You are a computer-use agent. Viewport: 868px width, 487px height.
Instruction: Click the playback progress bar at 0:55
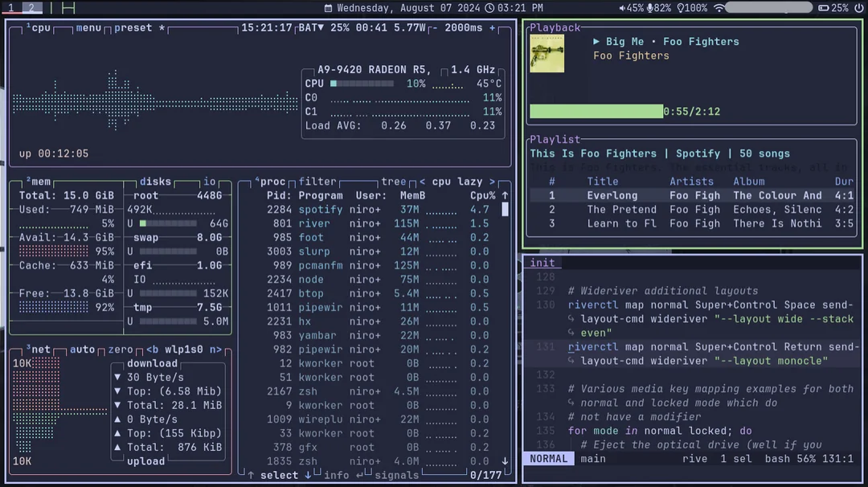(x=596, y=112)
